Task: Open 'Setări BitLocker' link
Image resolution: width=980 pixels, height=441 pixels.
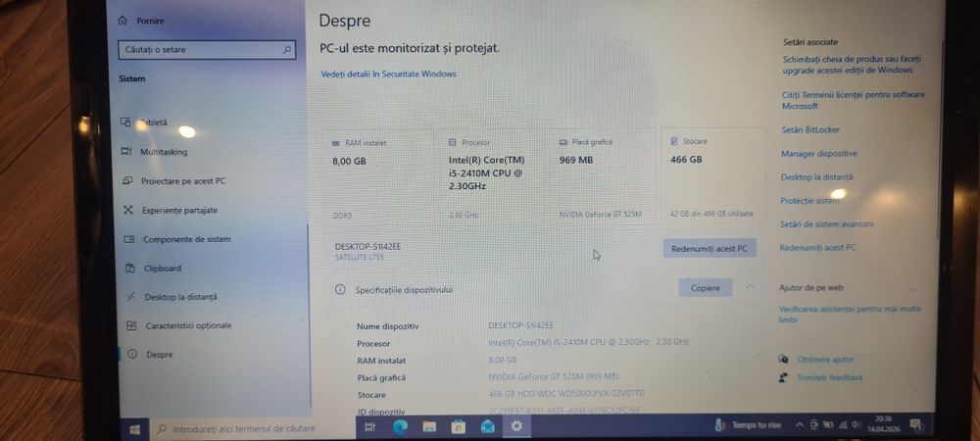Action: 810,130
